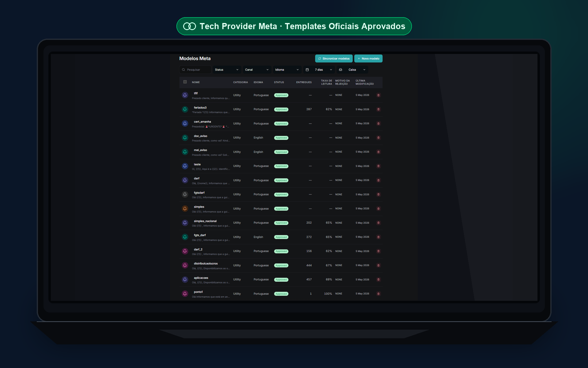The height and width of the screenshot is (368, 588).
Task: Sort by the CATEGORIA column header
Action: tap(240, 82)
